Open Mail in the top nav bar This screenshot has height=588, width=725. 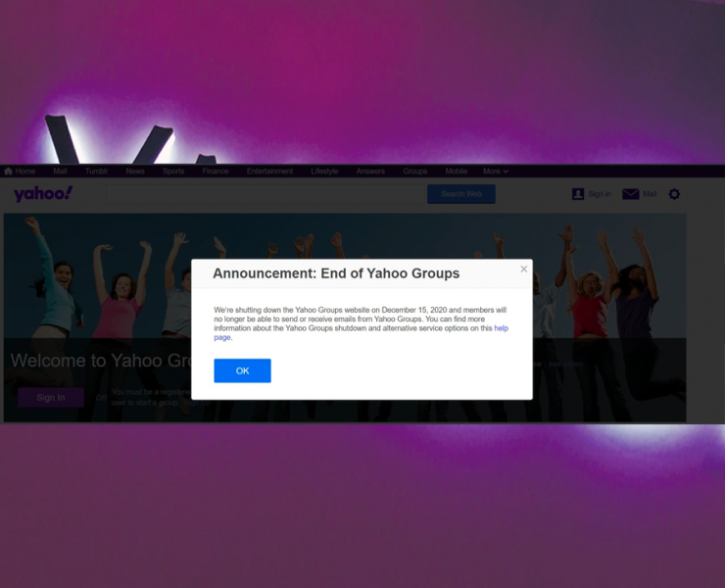coord(60,171)
